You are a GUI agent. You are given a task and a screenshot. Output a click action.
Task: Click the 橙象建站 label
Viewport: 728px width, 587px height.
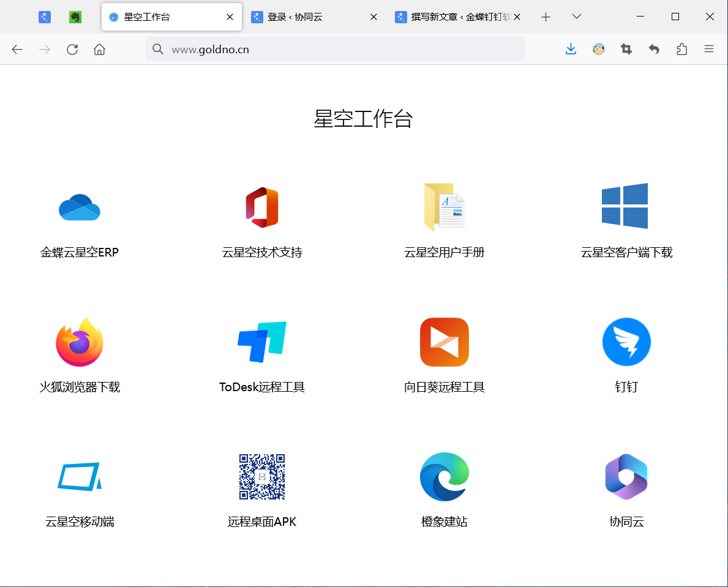[x=445, y=522]
